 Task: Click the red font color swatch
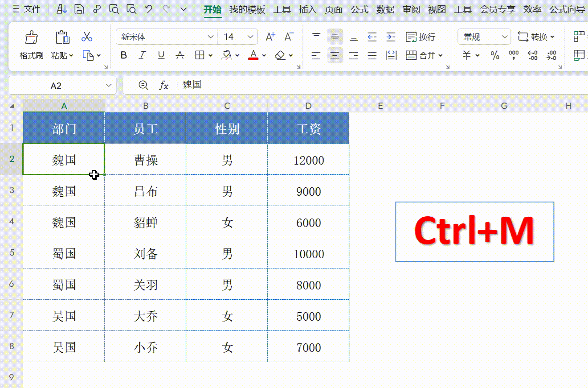[253, 55]
